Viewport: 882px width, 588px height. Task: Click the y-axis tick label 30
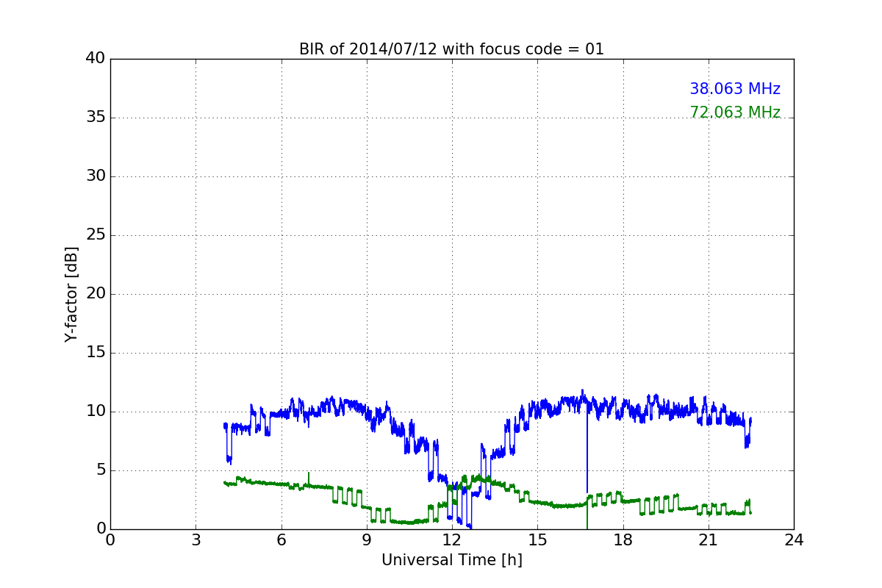(96, 176)
